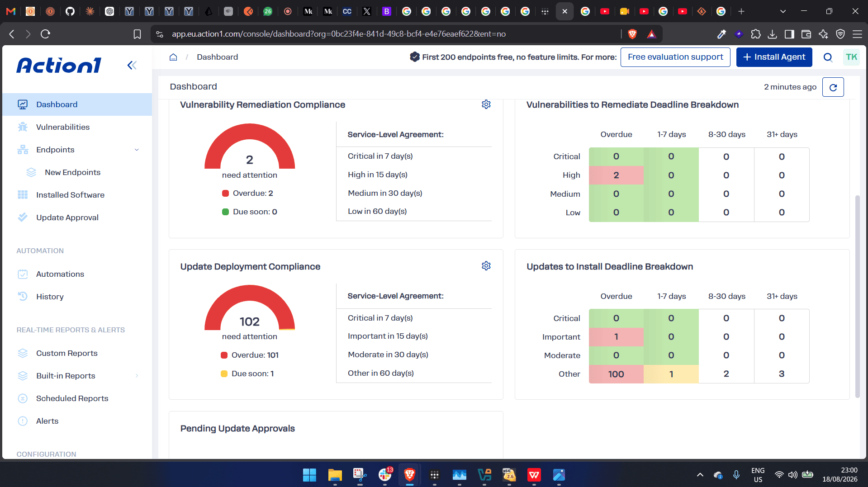Collapse the sidebar with double-chevron icon
Image resolution: width=868 pixels, height=487 pixels.
(x=132, y=66)
